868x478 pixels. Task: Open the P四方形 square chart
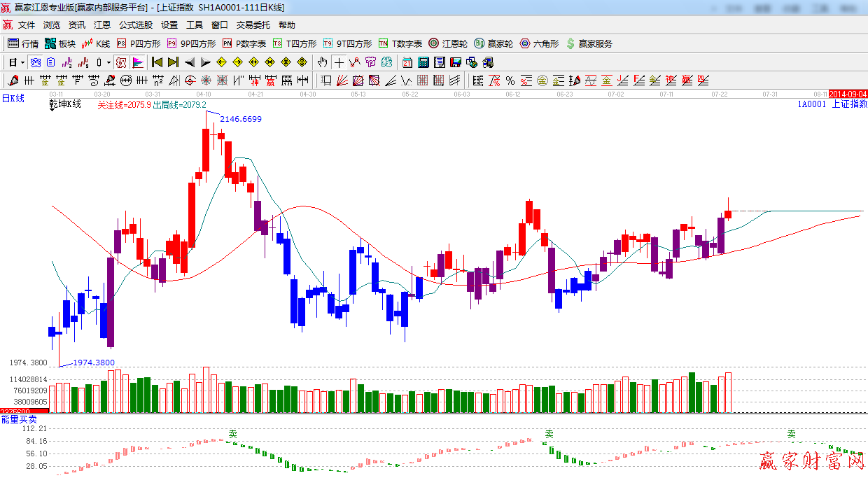(139, 43)
